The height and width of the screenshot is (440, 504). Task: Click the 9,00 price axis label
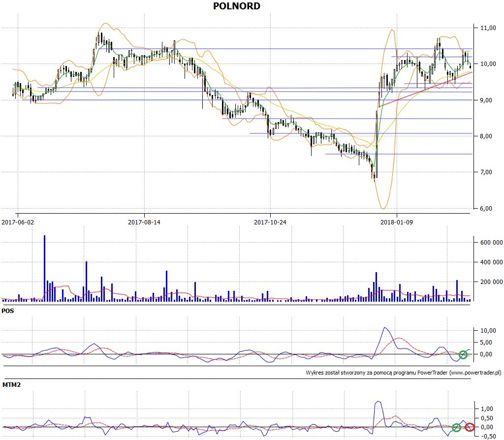pos(486,100)
